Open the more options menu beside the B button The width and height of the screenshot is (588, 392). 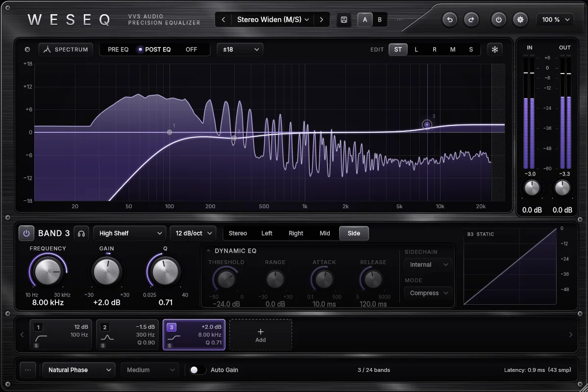400,20
